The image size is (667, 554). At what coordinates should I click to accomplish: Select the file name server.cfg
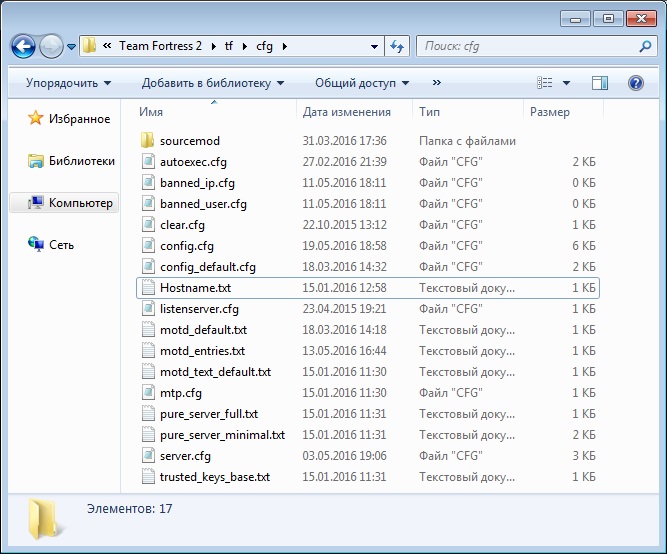pyautogui.click(x=185, y=456)
